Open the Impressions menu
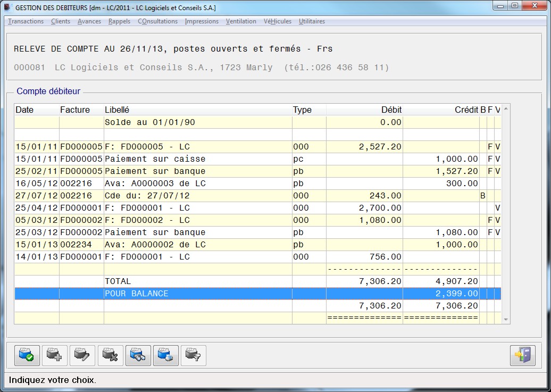The width and height of the screenshot is (551, 392). (x=202, y=21)
